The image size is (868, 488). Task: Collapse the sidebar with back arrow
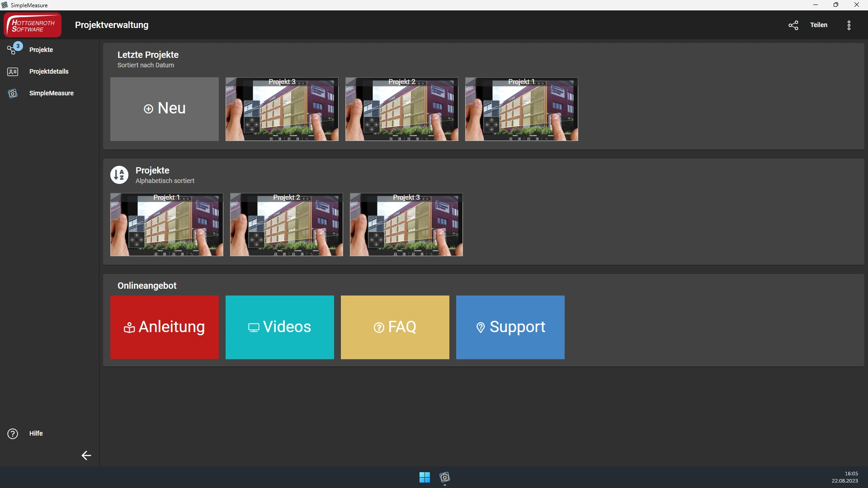tap(86, 455)
